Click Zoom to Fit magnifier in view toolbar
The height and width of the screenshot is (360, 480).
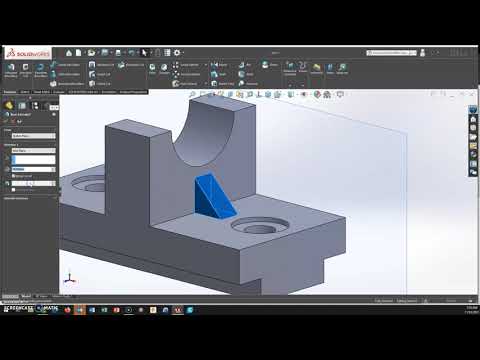point(192,95)
